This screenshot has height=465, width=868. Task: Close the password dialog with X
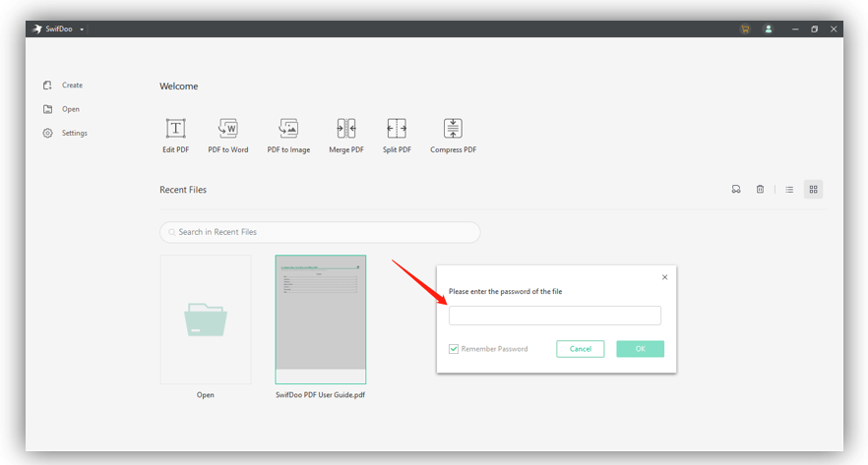coord(665,277)
